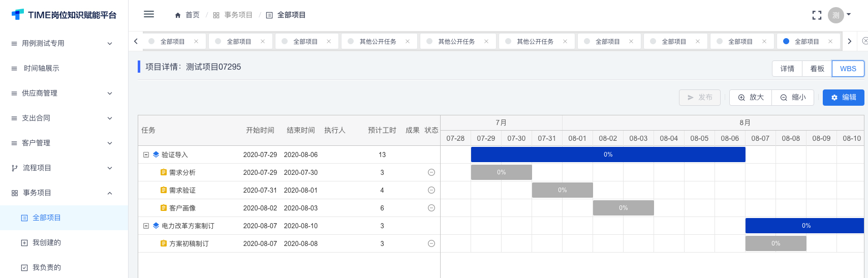Click the task icon beside 需求验证
This screenshot has width=868, height=278.
click(x=164, y=190)
